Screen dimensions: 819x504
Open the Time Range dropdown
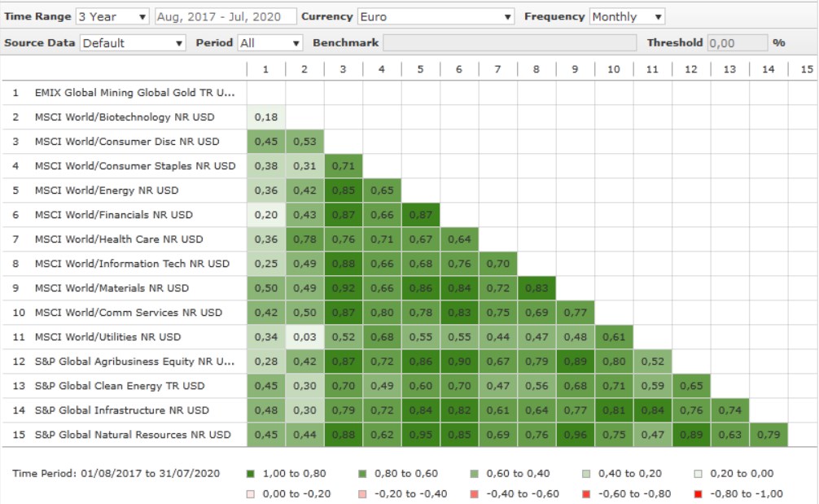click(112, 16)
